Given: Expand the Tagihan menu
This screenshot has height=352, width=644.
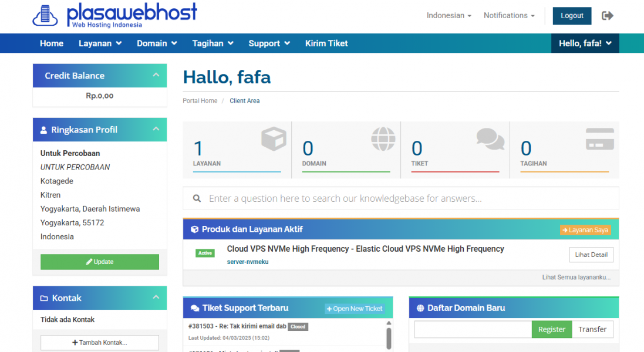Looking at the screenshot, I should pos(213,43).
